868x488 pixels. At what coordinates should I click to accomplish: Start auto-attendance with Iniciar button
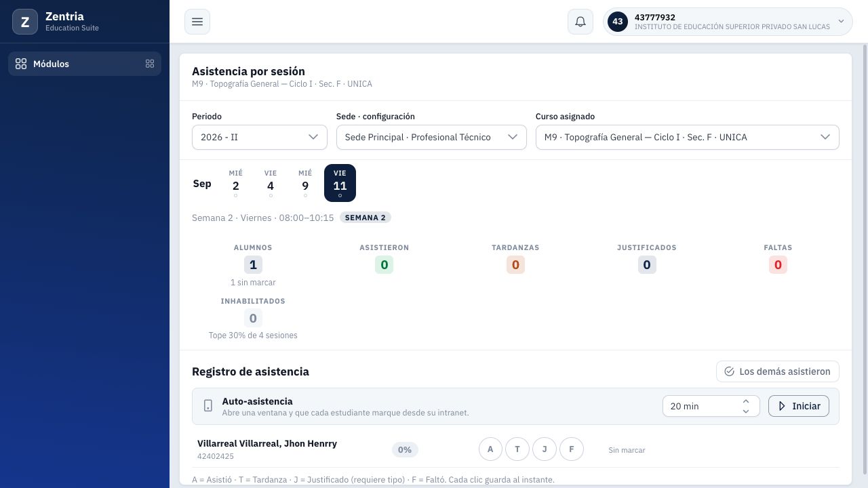click(x=799, y=406)
